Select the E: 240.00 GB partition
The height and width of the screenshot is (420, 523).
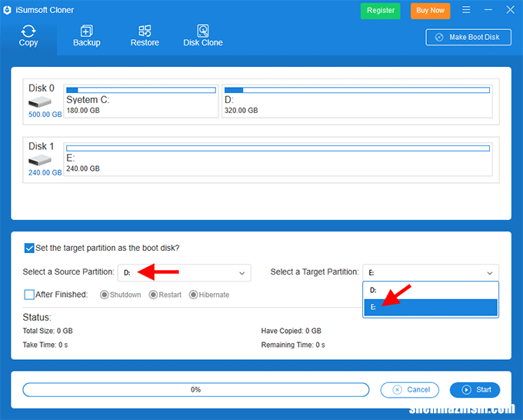(x=278, y=159)
